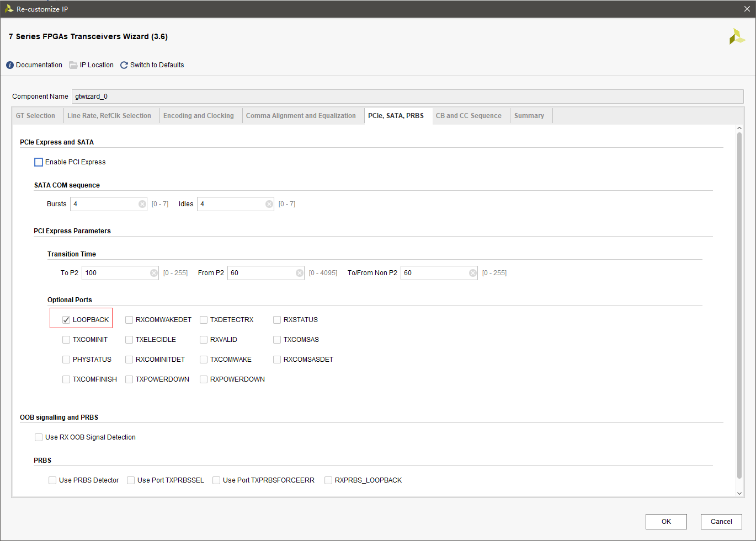
Task: Open the Documentation info icon
Action: [x=10, y=65]
